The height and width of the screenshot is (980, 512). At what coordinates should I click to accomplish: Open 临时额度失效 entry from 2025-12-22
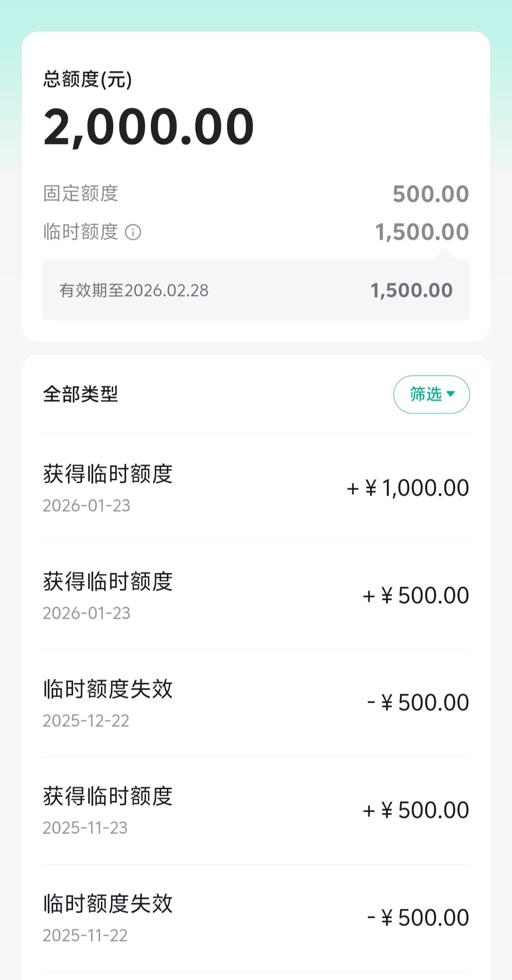coord(256,703)
